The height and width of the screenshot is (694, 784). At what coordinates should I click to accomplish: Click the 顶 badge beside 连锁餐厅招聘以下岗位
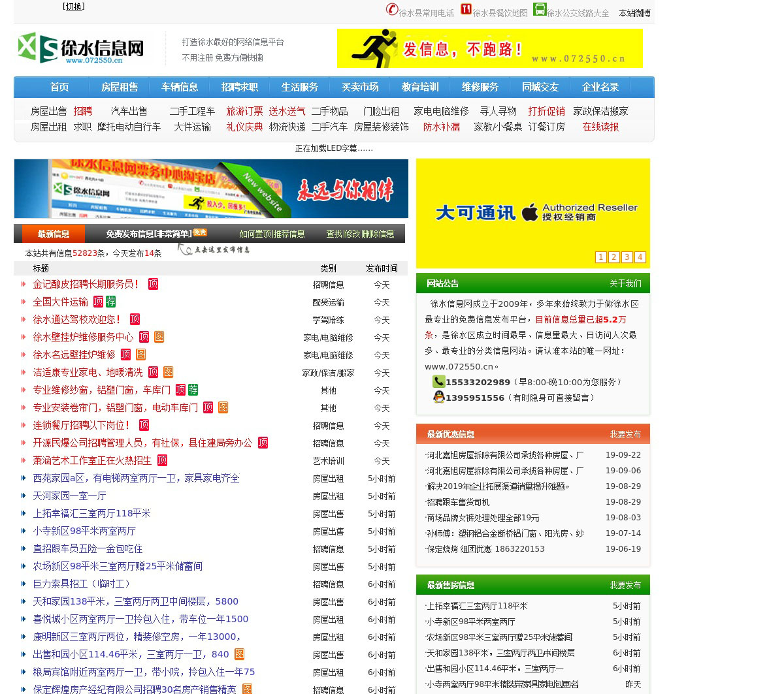pyautogui.click(x=144, y=425)
